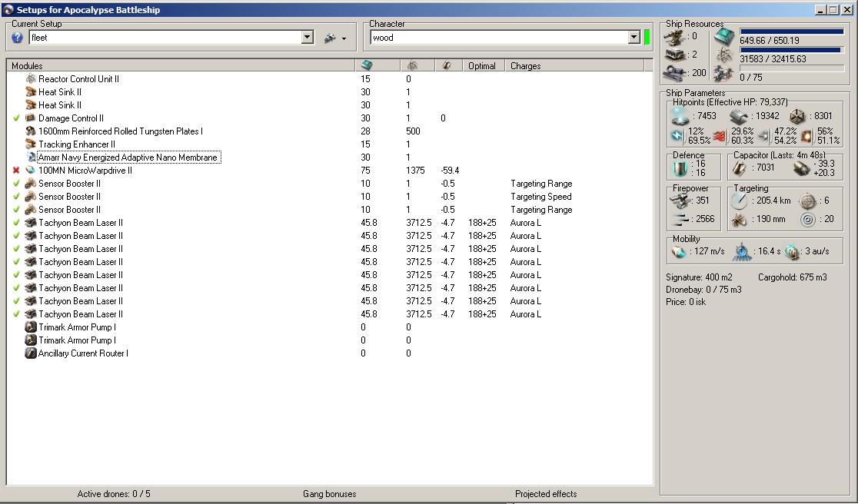Toggle the last Tachyon Beam Laser II checkmark

coord(16,314)
